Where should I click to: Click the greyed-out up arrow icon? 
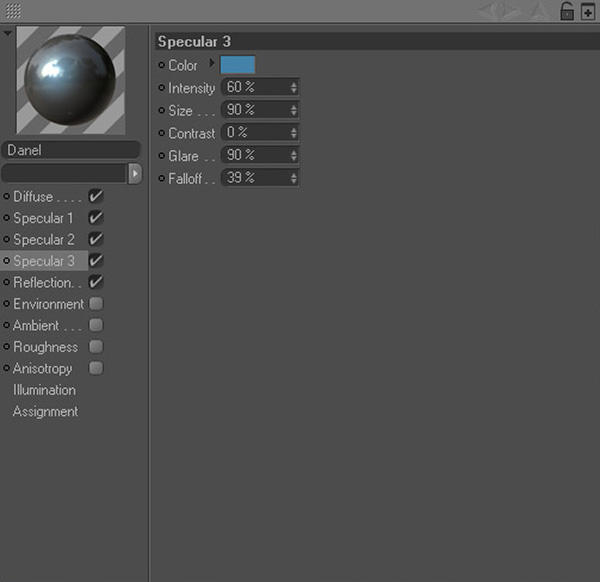coord(540,11)
